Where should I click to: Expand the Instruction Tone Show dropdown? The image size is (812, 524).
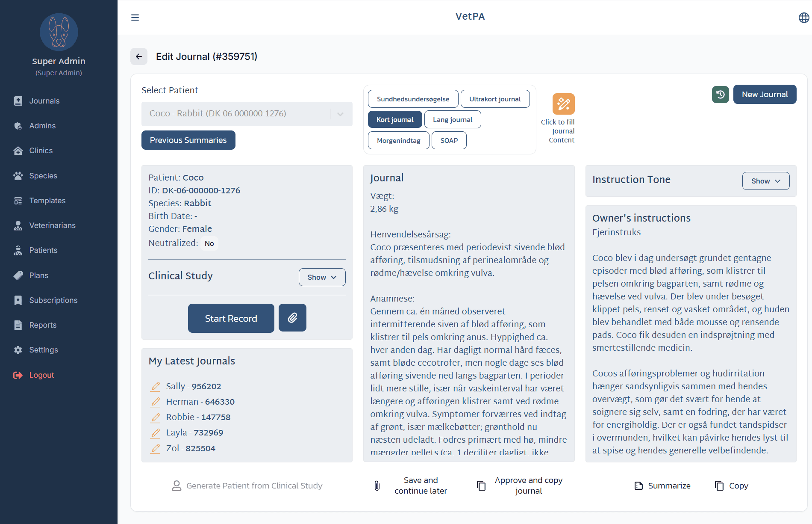pos(765,181)
